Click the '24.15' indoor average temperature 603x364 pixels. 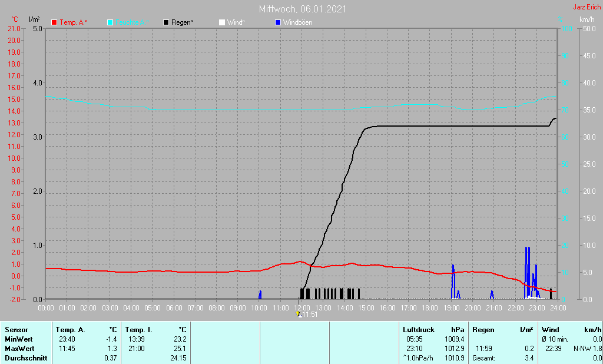(x=178, y=358)
